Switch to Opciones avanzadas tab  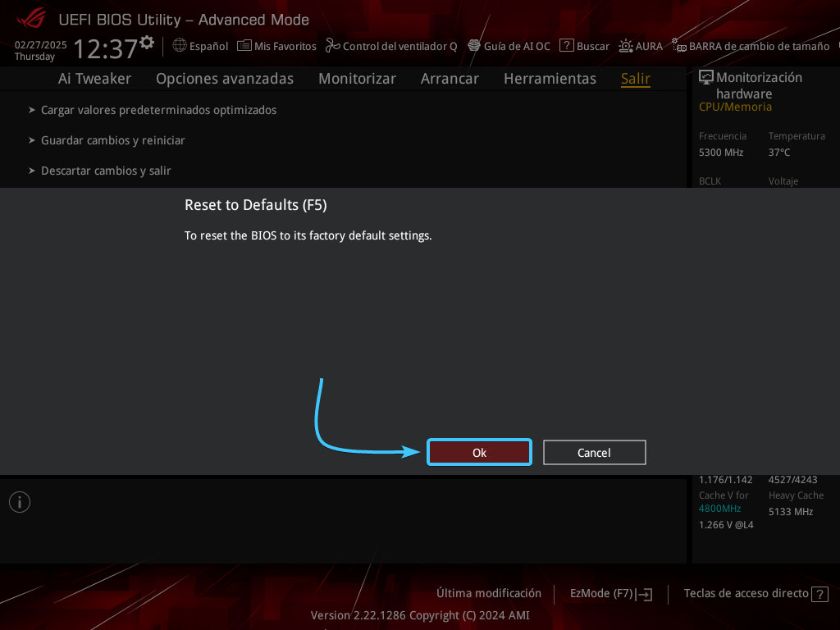225,79
